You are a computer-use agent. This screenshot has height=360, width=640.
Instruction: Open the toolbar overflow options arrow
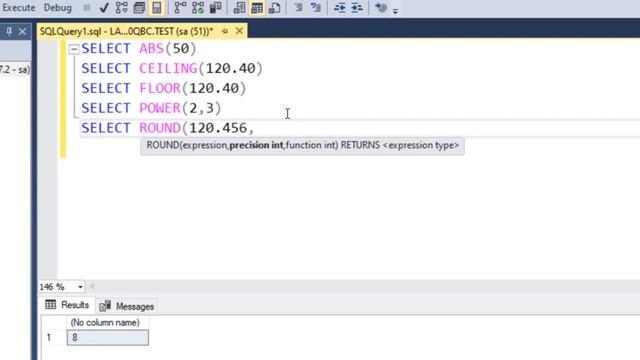point(395,11)
